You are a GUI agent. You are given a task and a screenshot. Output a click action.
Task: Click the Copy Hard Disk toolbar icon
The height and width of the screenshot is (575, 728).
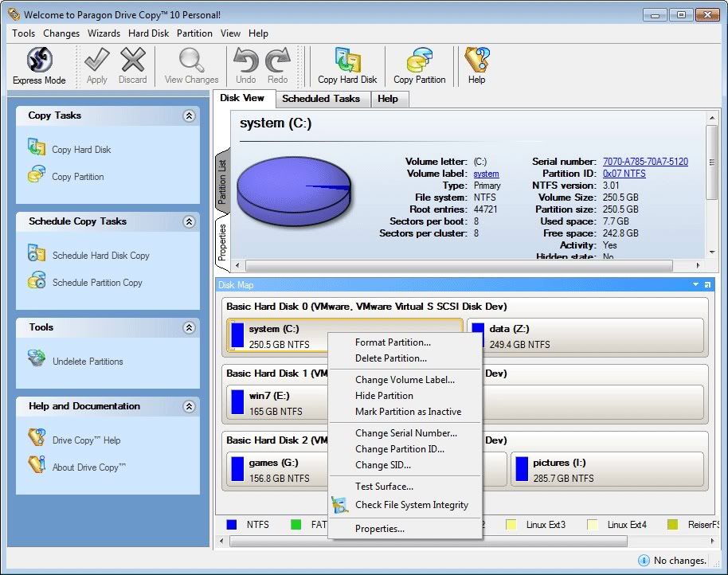(347, 60)
